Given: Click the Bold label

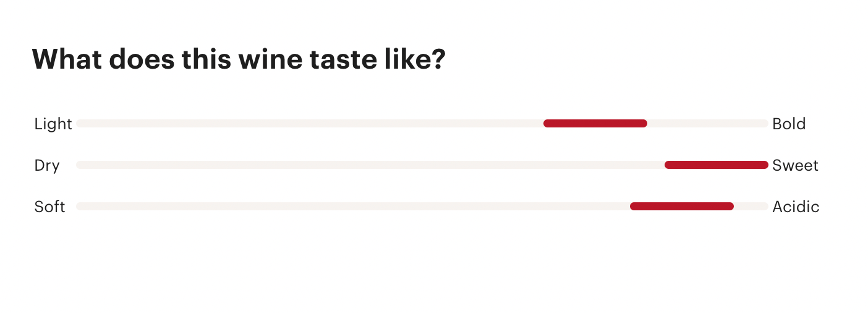Looking at the screenshot, I should (x=789, y=124).
